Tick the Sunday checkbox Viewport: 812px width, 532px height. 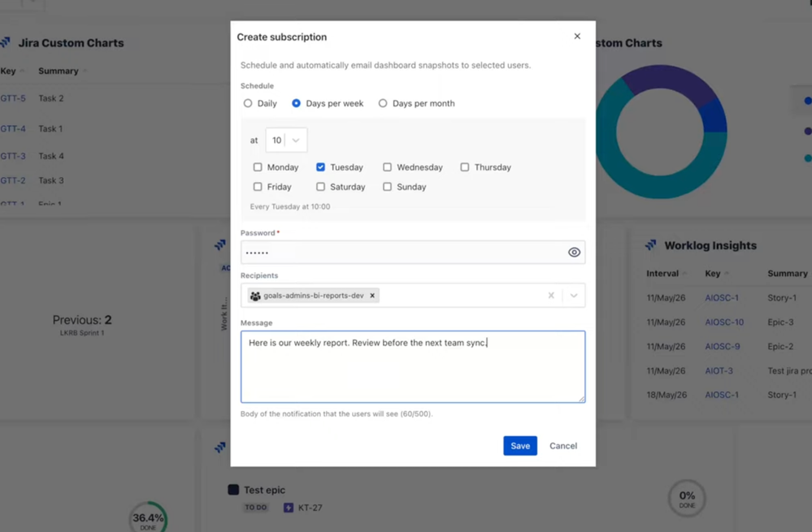tap(388, 187)
